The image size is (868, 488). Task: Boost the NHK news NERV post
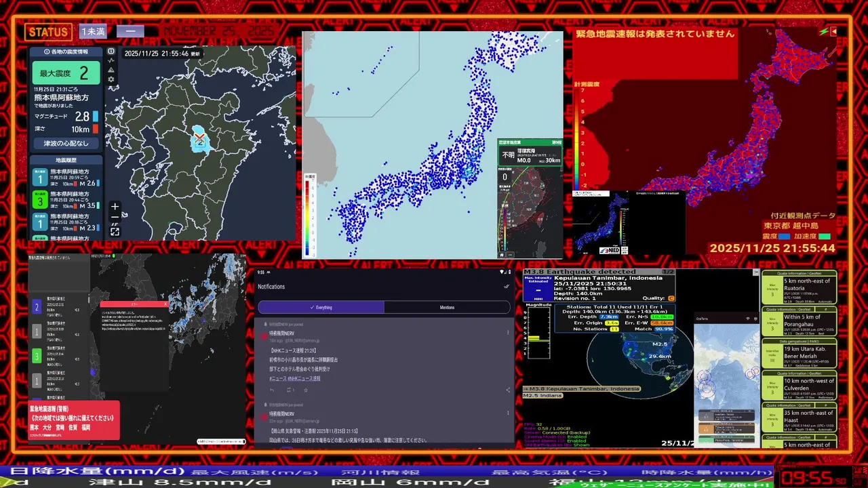pos(290,390)
